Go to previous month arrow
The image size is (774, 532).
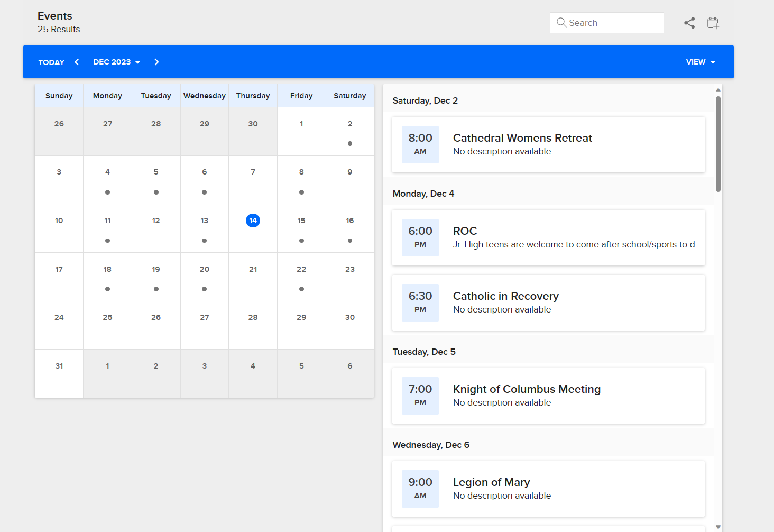(x=77, y=62)
